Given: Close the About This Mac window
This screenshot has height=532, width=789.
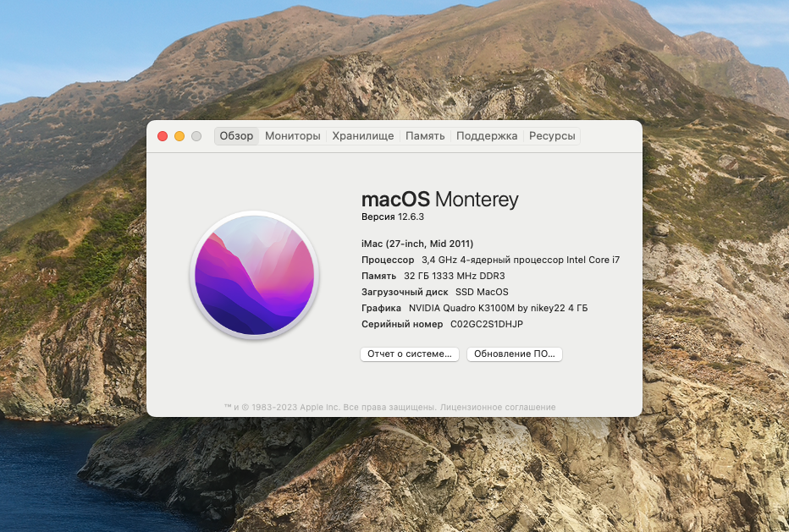Looking at the screenshot, I should pyautogui.click(x=163, y=136).
